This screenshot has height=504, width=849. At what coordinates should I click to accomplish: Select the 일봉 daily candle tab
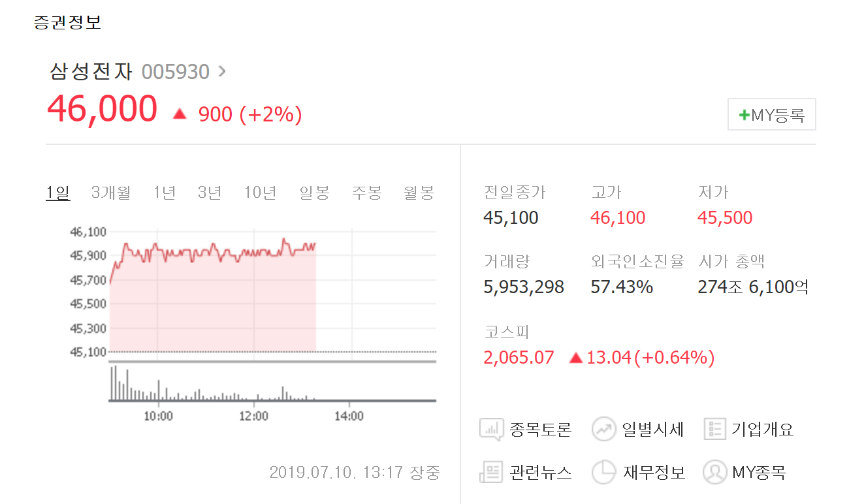click(x=315, y=193)
